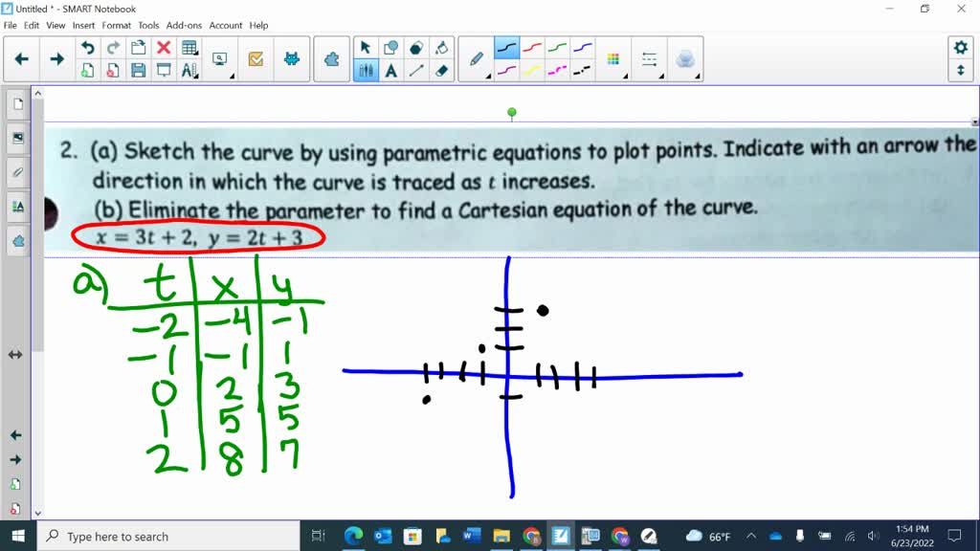Choose the Line tool
The height and width of the screenshot is (551, 980).
(x=416, y=72)
